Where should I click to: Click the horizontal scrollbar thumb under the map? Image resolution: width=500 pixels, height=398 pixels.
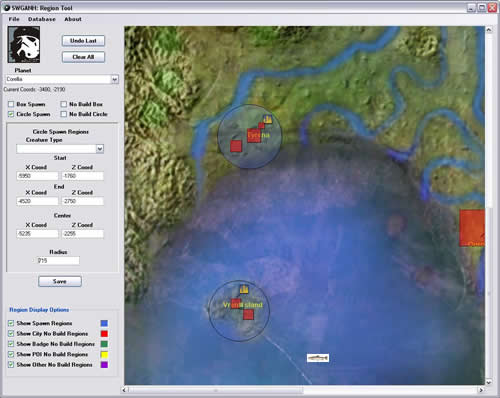pos(216,389)
